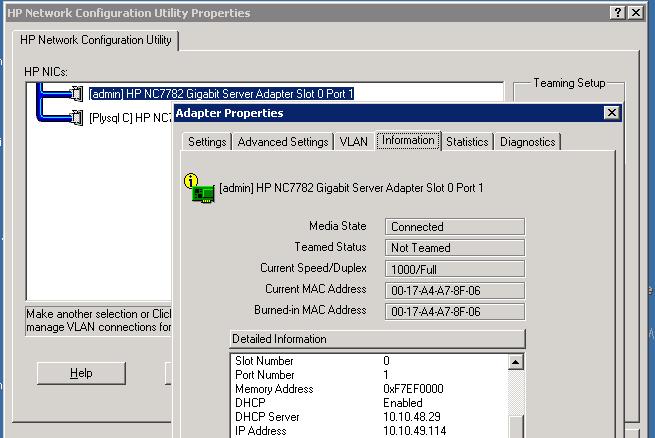Click the Current MAC Address value field
This screenshot has width=655, height=438.
[x=455, y=291]
